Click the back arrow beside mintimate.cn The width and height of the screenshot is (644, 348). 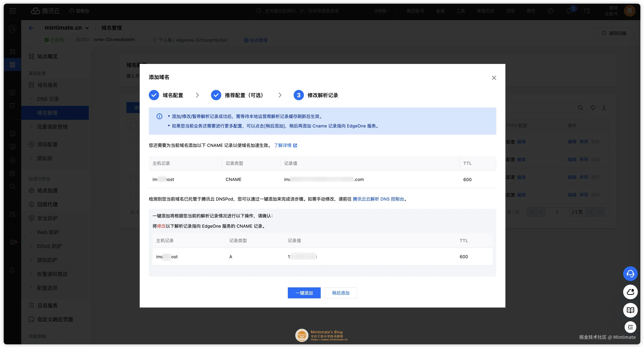(x=31, y=28)
